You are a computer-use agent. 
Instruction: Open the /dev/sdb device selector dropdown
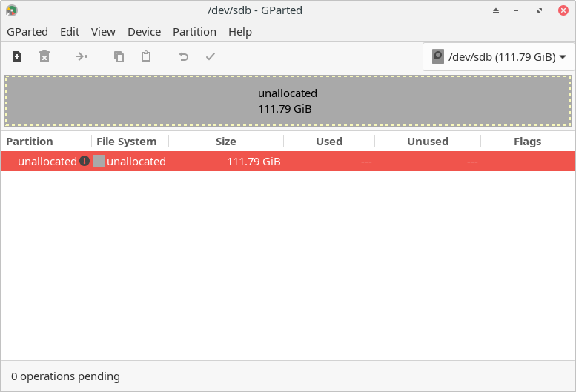[499, 57]
